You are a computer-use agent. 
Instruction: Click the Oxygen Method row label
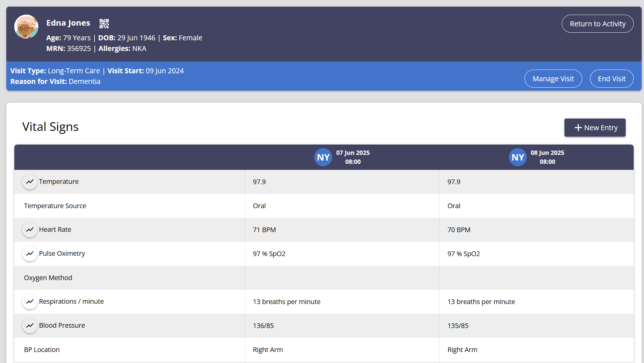click(x=48, y=278)
